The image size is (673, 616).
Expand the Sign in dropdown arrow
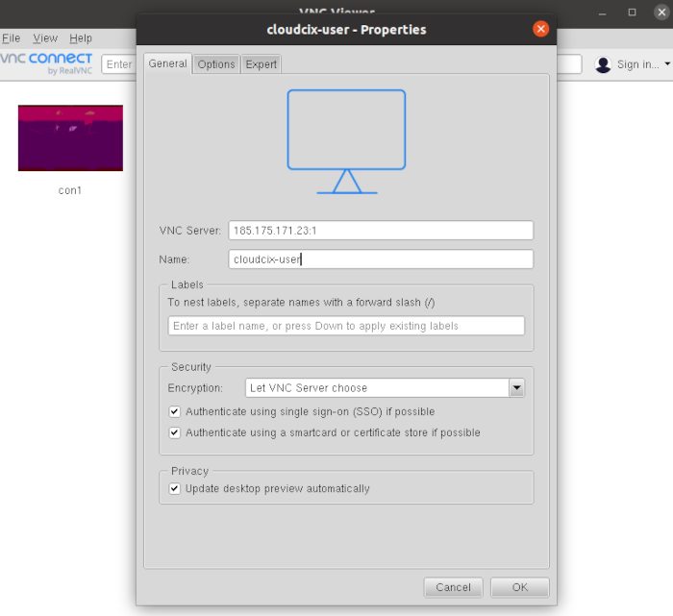point(667,64)
